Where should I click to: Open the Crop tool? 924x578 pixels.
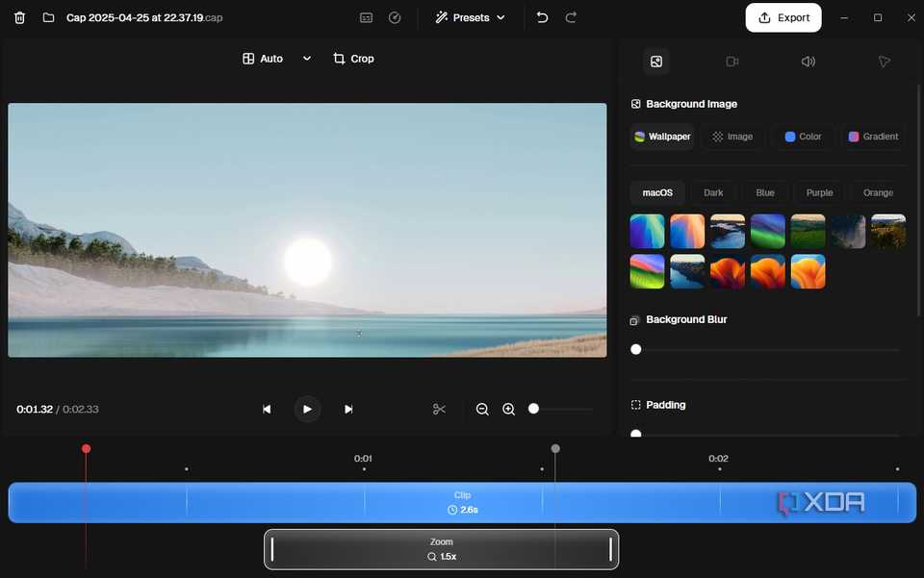coord(353,59)
